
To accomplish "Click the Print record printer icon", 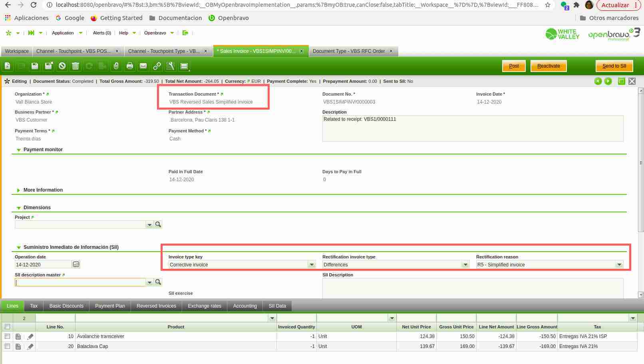I will pyautogui.click(x=130, y=66).
